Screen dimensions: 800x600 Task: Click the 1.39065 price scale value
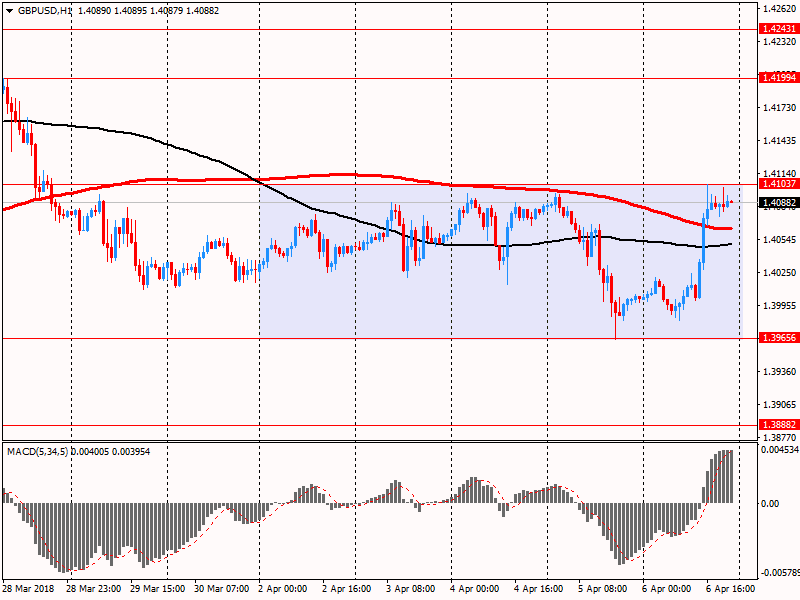coord(780,405)
